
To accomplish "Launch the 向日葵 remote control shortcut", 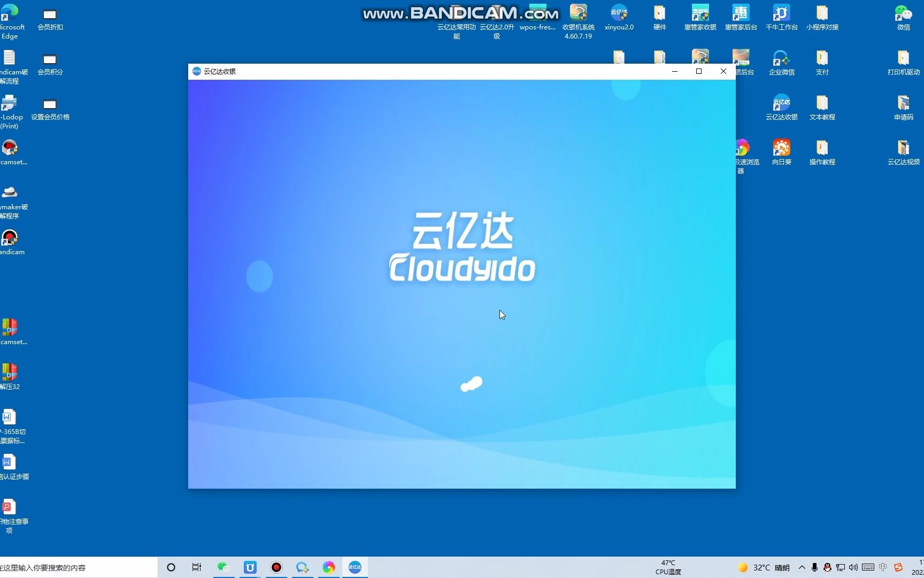I will (x=781, y=153).
